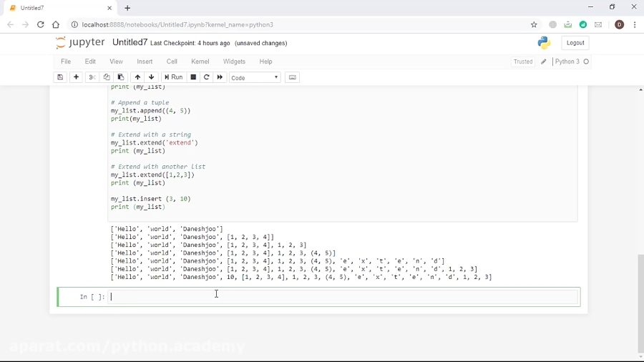The height and width of the screenshot is (362, 644).
Task: Open the Kernel menu
Action: point(200,62)
